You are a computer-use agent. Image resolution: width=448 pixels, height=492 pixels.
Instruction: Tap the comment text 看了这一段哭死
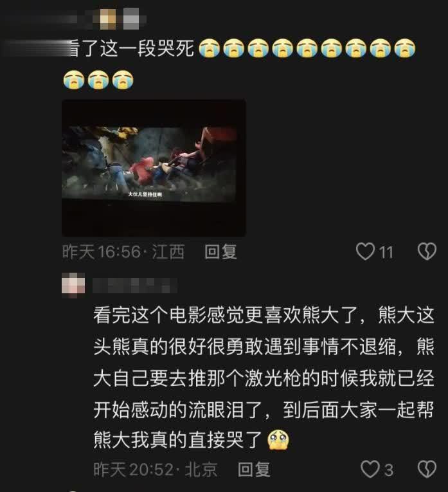click(x=132, y=49)
